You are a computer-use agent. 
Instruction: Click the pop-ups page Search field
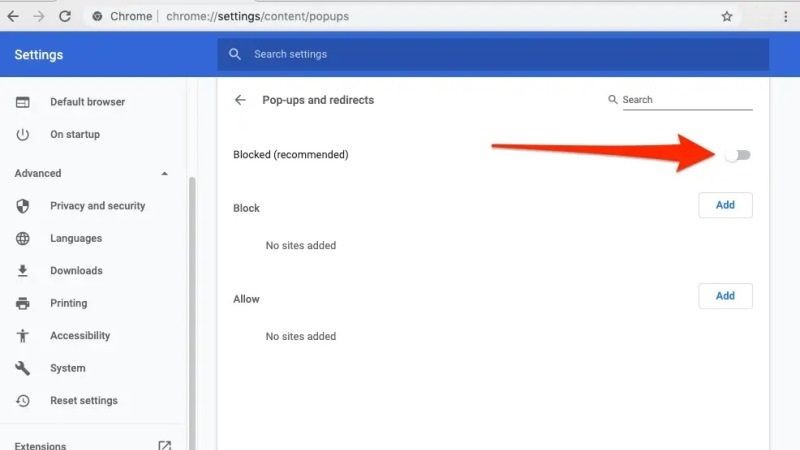click(x=687, y=100)
